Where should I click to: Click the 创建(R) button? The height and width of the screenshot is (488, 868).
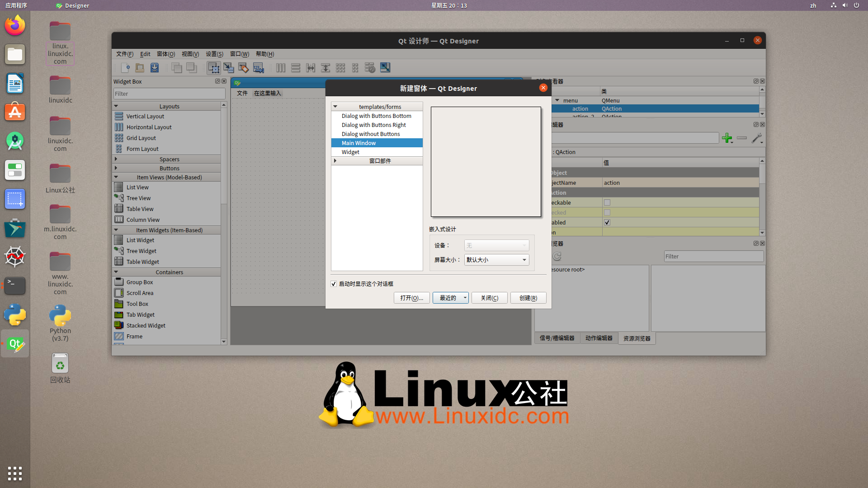click(528, 298)
